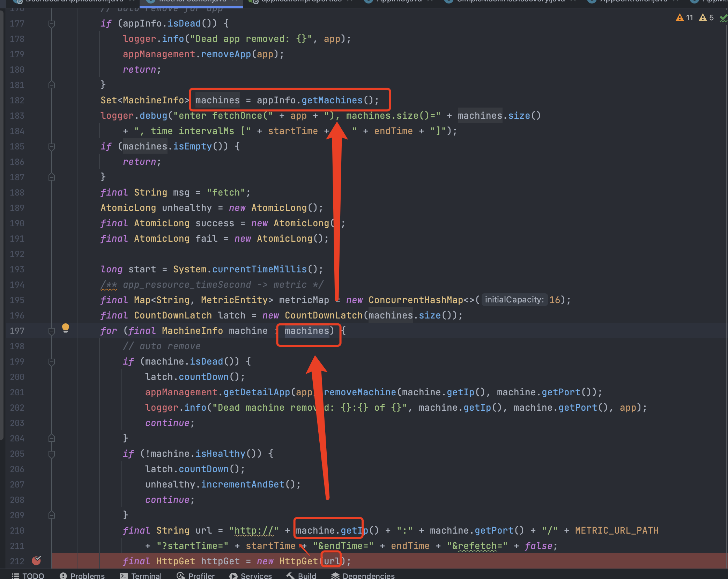Fold the machines.isEmpty block at line 185
The width and height of the screenshot is (728, 579).
pyautogui.click(x=52, y=147)
